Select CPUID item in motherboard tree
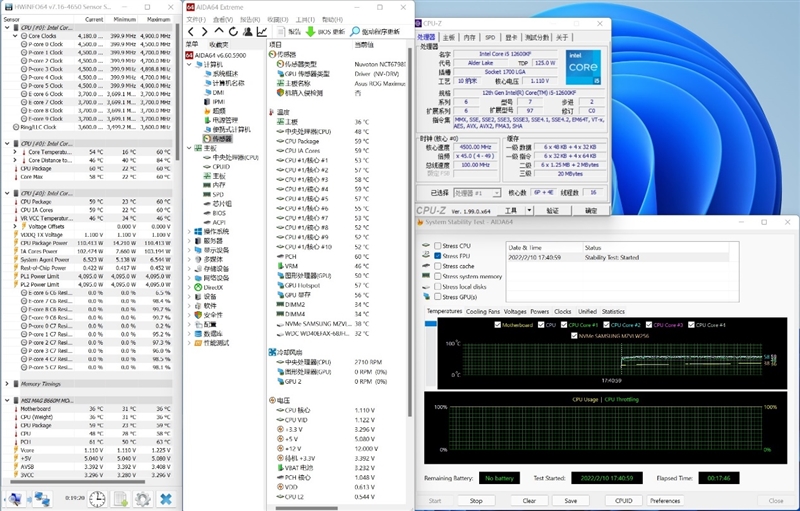 click(217, 167)
